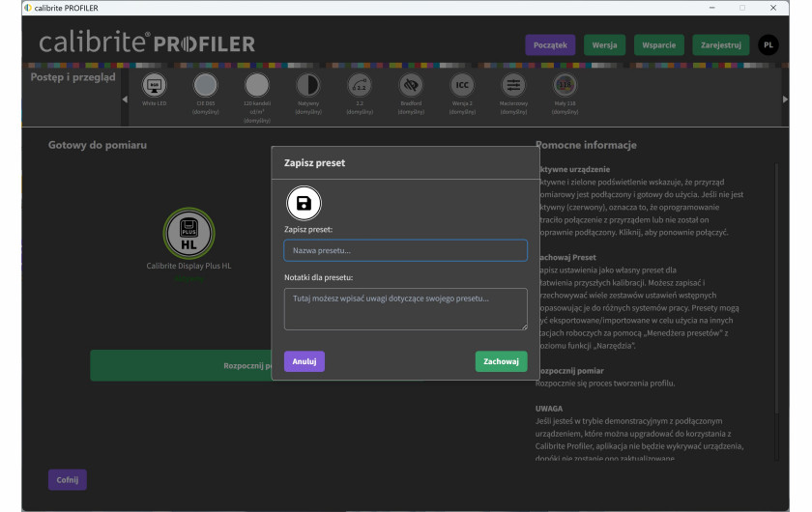
Task: Select the CIE D65 white point icon
Action: click(205, 85)
